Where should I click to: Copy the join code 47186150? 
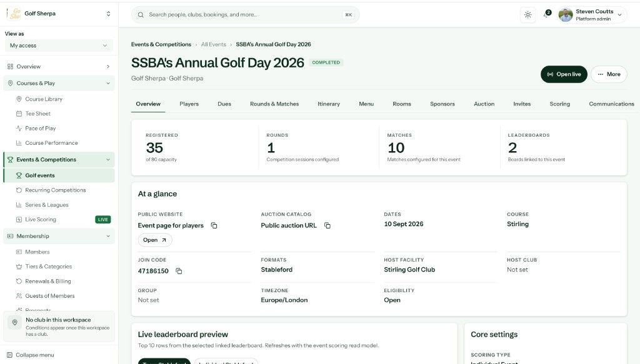click(179, 271)
